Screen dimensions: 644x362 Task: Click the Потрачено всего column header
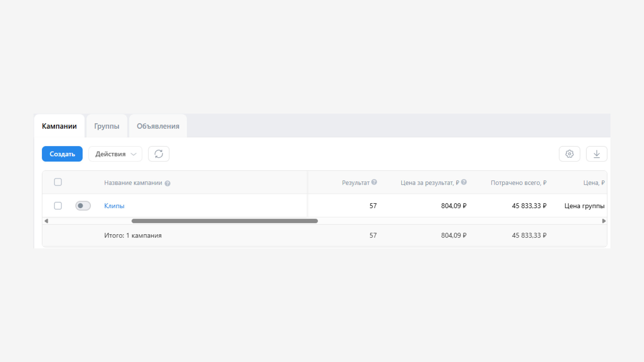pos(518,183)
